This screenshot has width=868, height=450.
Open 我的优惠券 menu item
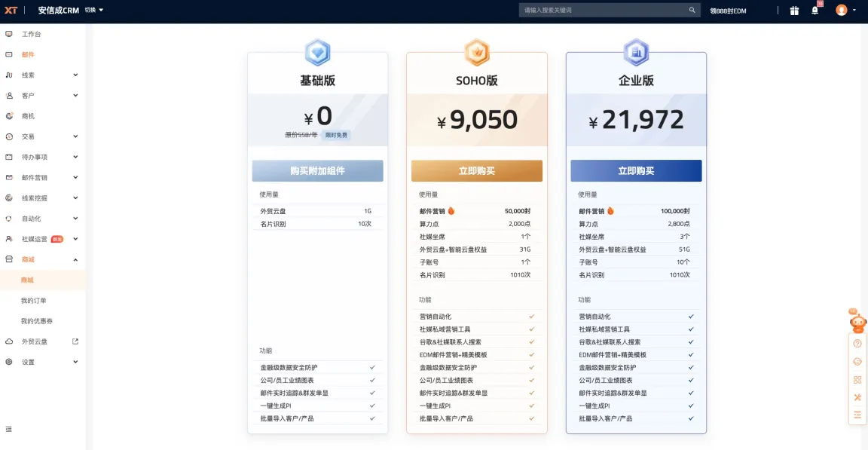[x=36, y=321]
